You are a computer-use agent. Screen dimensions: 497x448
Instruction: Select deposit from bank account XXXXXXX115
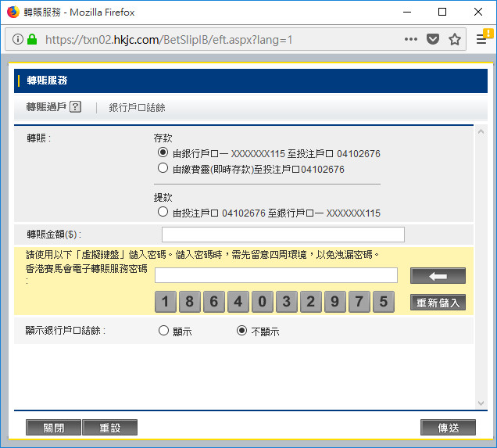pos(163,152)
